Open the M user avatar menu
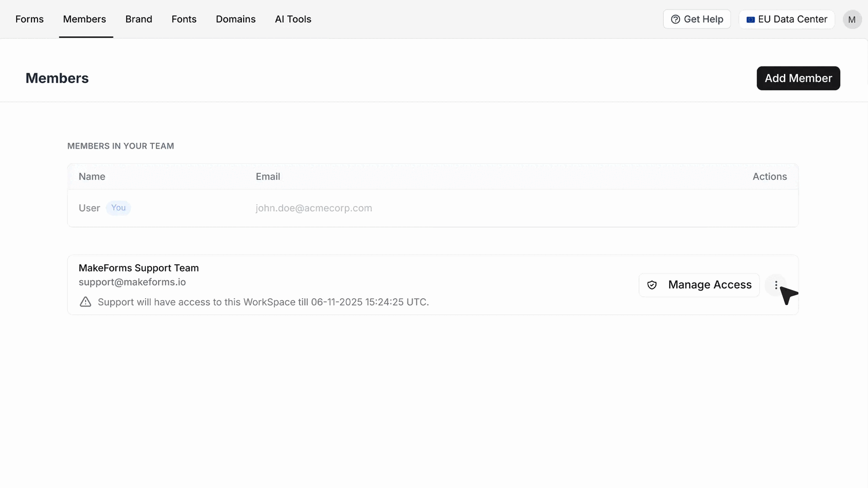The image size is (868, 488). pyautogui.click(x=852, y=19)
